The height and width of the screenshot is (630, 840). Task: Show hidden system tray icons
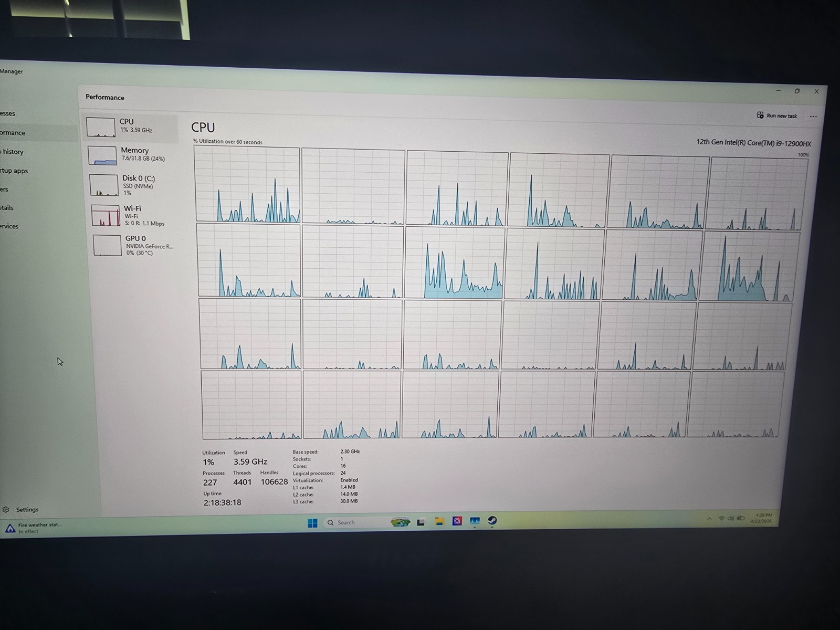(x=709, y=519)
